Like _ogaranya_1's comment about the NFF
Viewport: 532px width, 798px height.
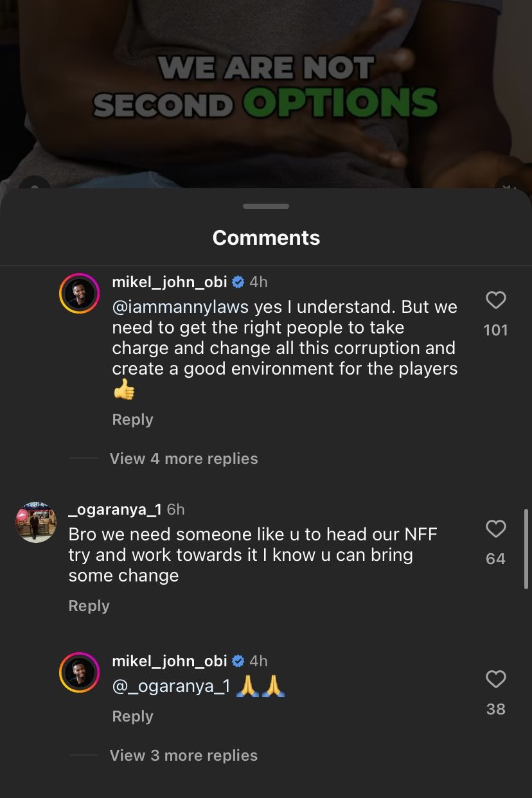point(495,528)
